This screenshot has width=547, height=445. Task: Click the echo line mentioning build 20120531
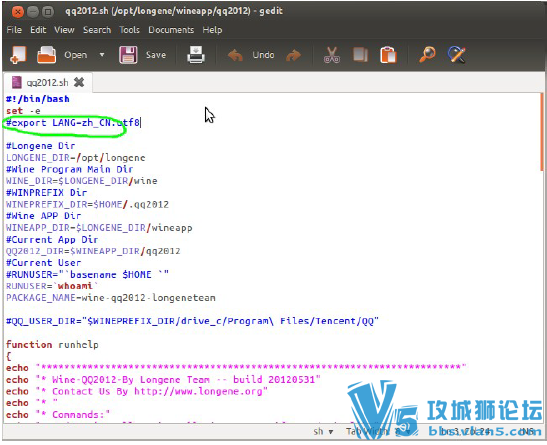163,379
